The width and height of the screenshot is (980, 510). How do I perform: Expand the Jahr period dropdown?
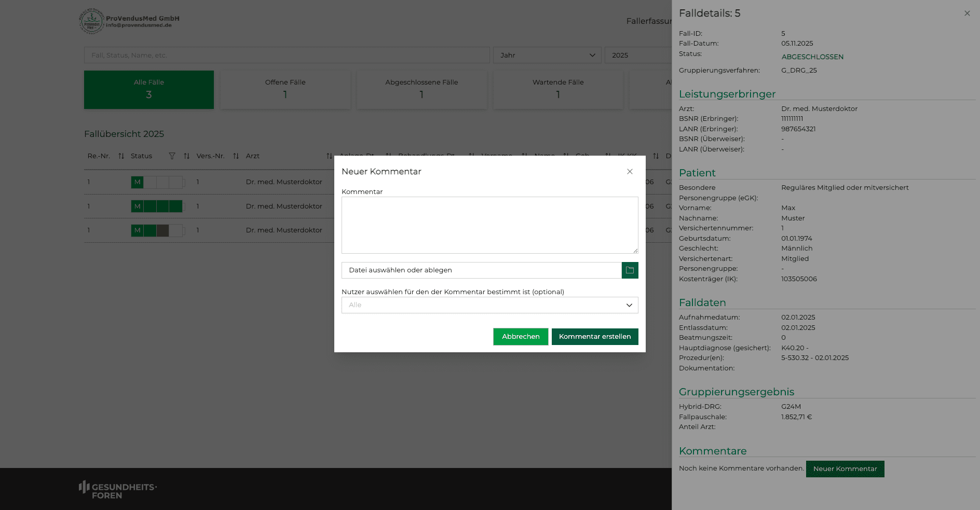[547, 56]
